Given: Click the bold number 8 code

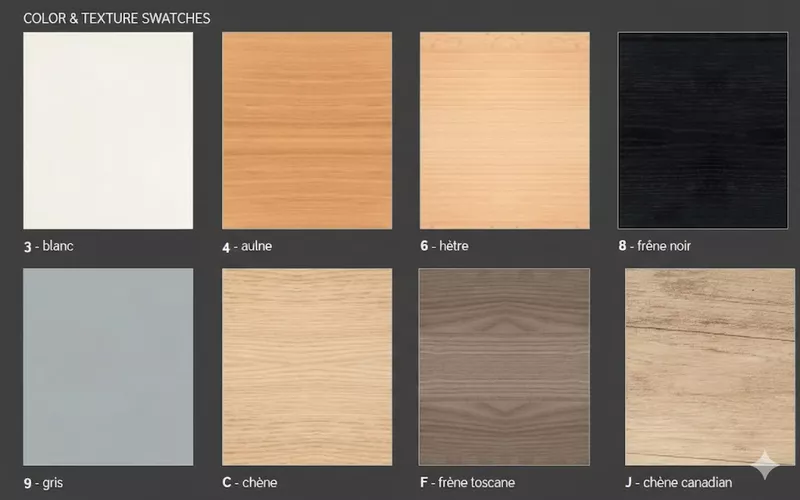Looking at the screenshot, I should point(623,246).
